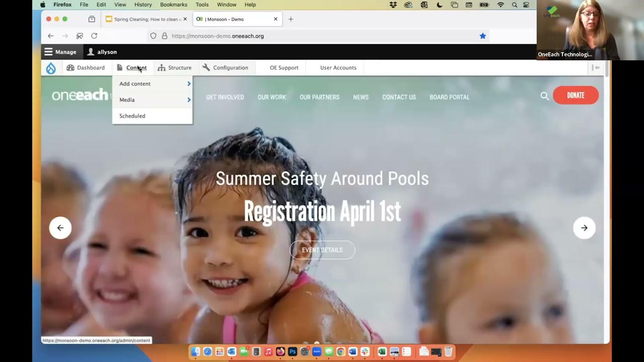
Task: Open the Content admin menu
Action: [x=131, y=68]
